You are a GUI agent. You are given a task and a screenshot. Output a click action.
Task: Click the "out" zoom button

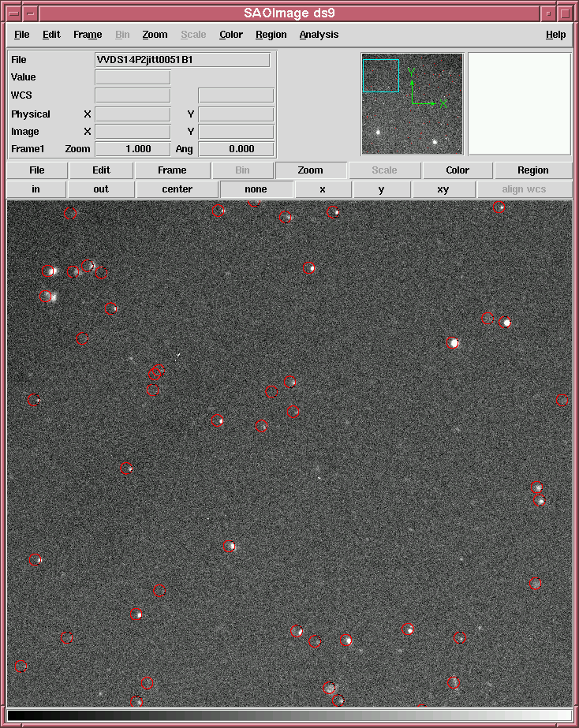[101, 189]
